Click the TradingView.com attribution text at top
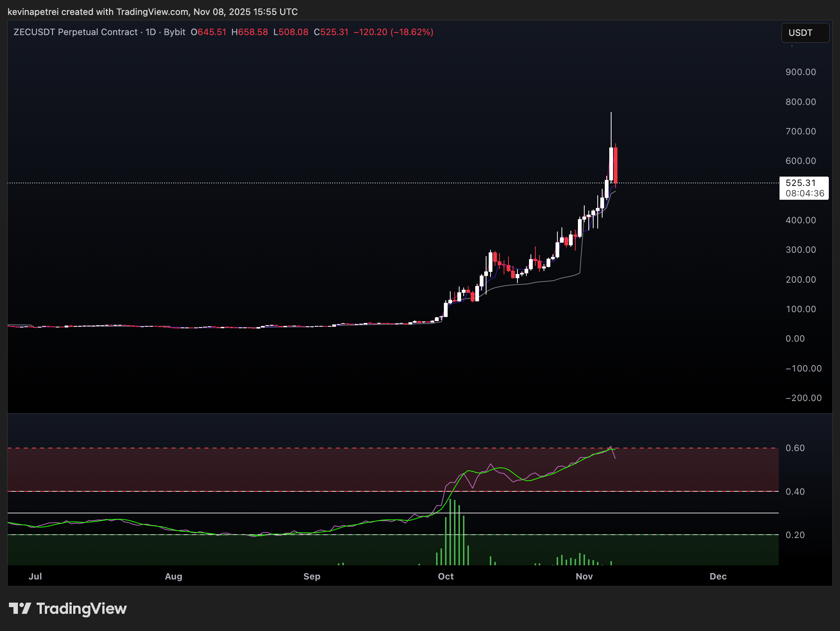 [152, 12]
